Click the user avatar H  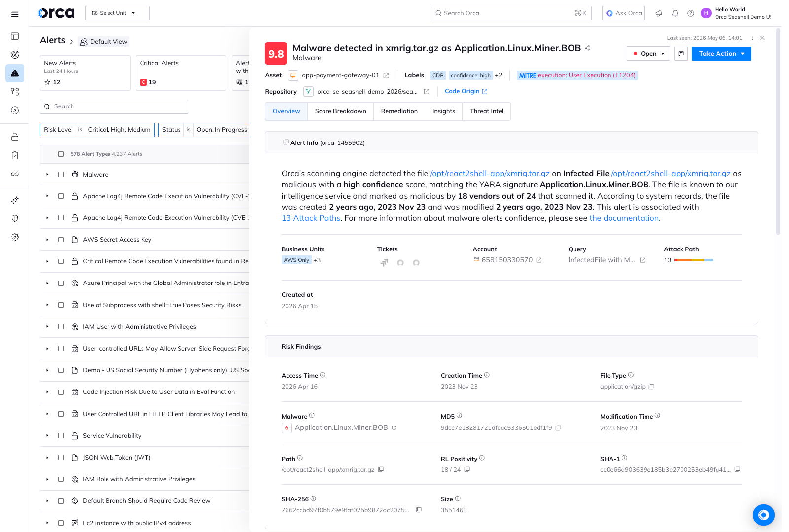click(706, 13)
